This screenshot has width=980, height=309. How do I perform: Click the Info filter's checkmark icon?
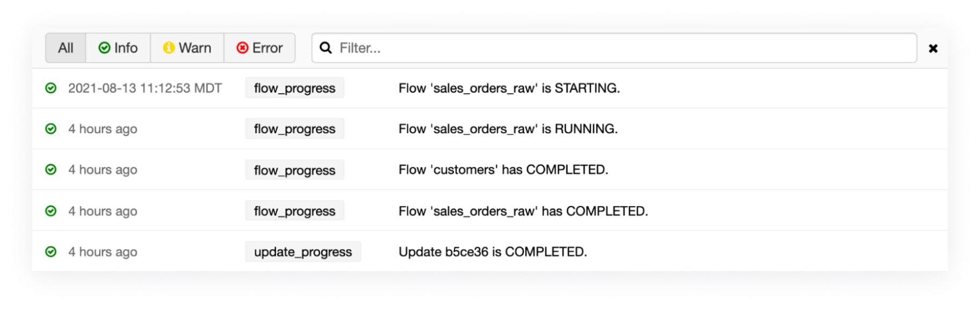point(104,47)
